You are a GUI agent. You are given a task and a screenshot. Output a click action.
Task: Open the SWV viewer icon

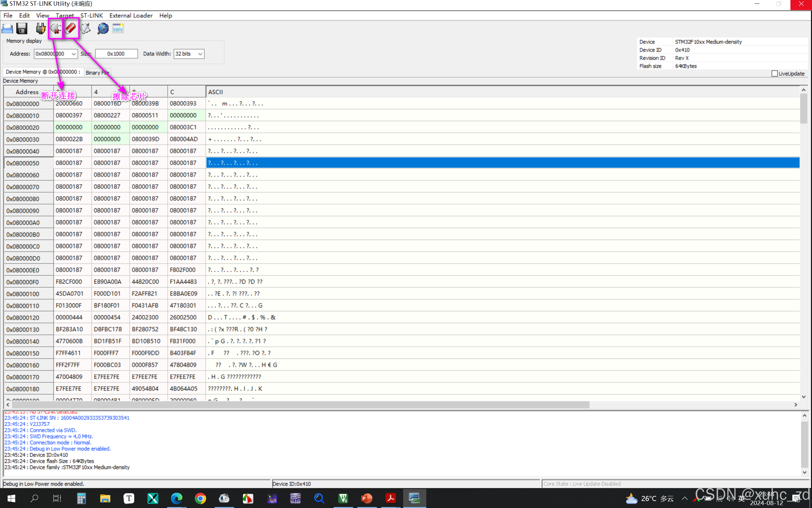point(118,29)
